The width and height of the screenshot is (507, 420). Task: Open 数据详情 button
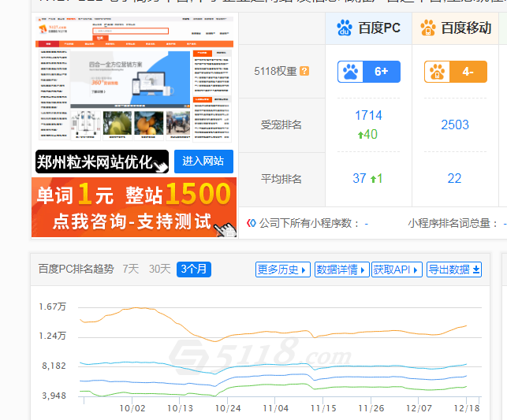pyautogui.click(x=341, y=269)
